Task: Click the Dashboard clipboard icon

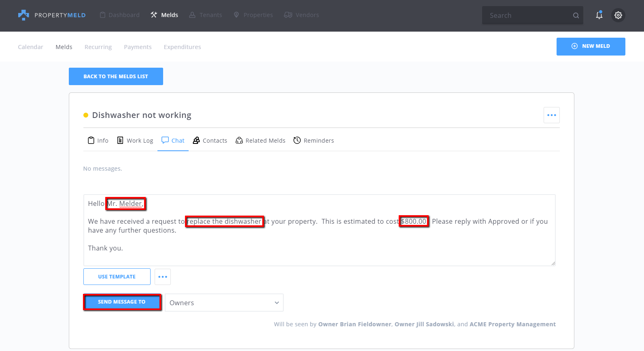Action: (x=103, y=15)
